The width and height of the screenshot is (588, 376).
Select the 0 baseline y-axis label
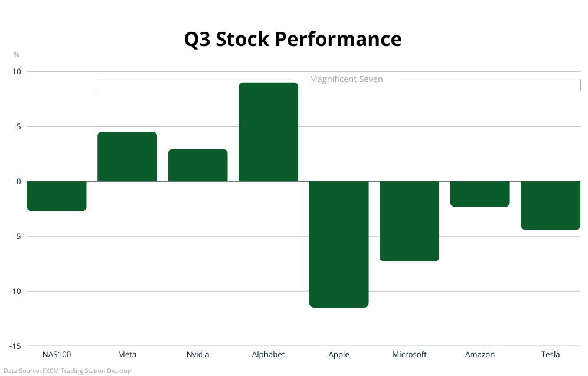tap(18, 181)
